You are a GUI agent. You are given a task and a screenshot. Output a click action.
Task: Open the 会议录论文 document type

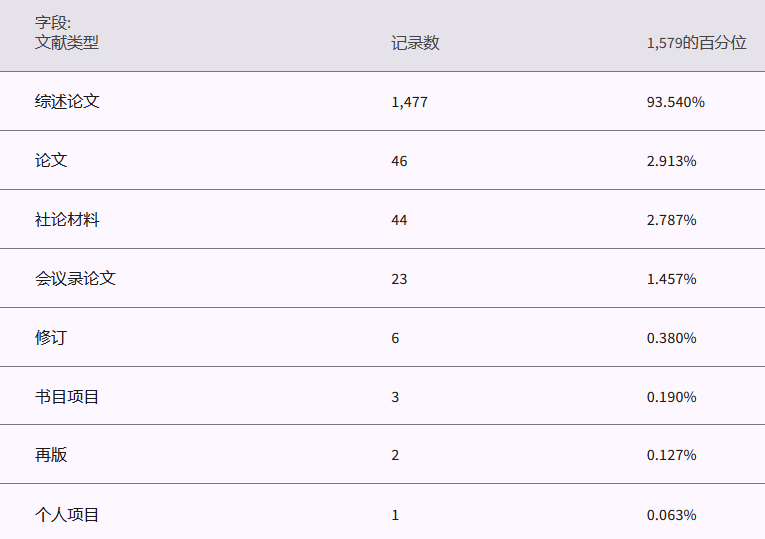75,278
